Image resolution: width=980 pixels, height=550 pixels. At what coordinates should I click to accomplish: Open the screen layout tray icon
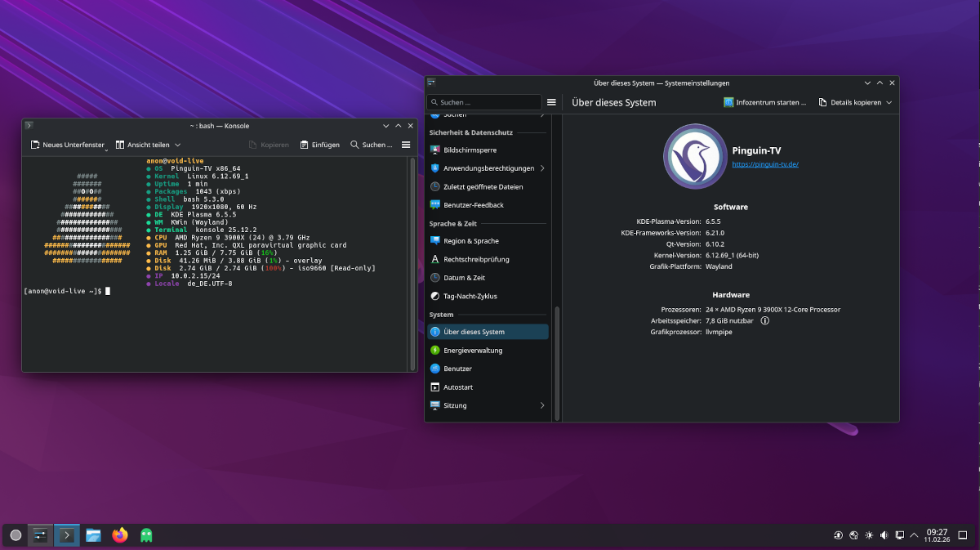(898, 535)
